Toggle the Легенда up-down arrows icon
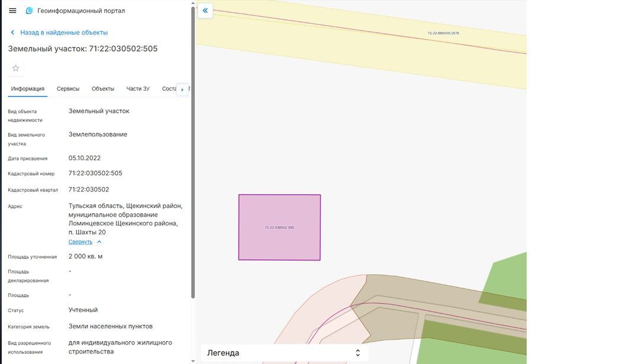This screenshot has width=635, height=364. click(357, 353)
